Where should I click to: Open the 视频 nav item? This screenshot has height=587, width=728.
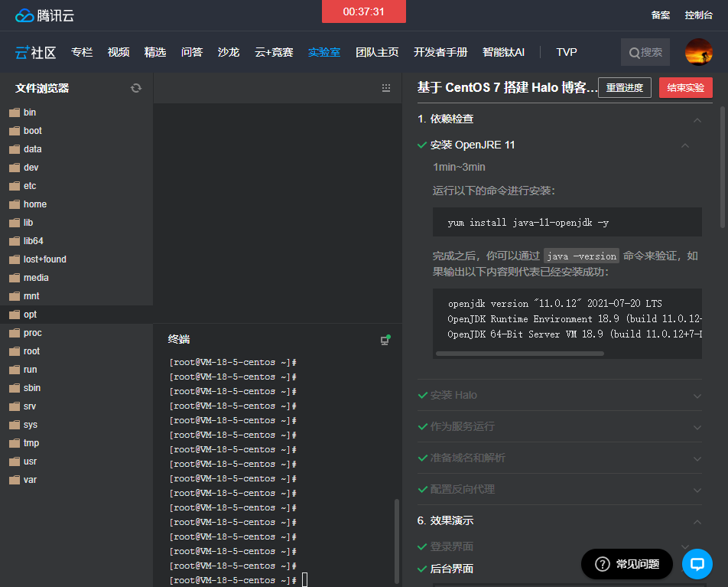point(119,52)
